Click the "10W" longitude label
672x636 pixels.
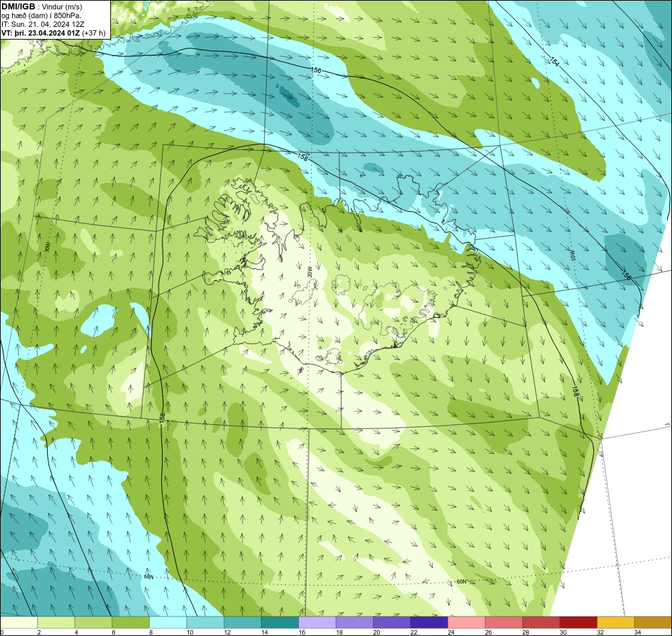[572, 254]
